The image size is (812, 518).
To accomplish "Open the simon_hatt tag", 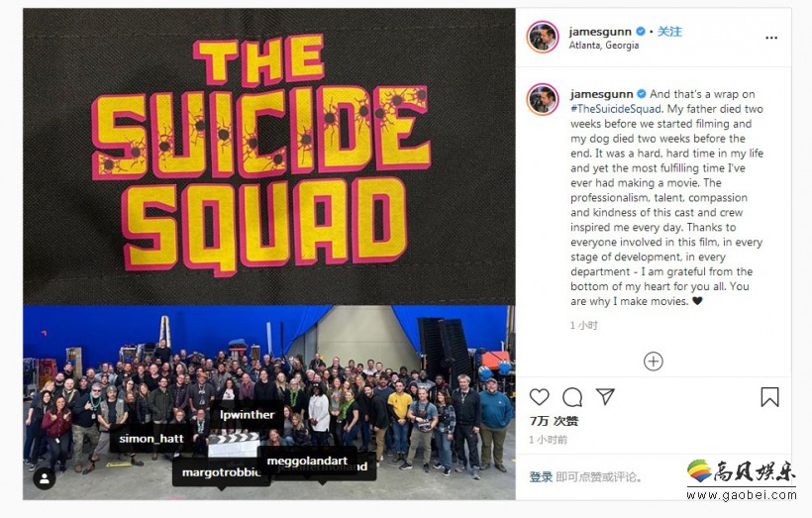I will (152, 439).
